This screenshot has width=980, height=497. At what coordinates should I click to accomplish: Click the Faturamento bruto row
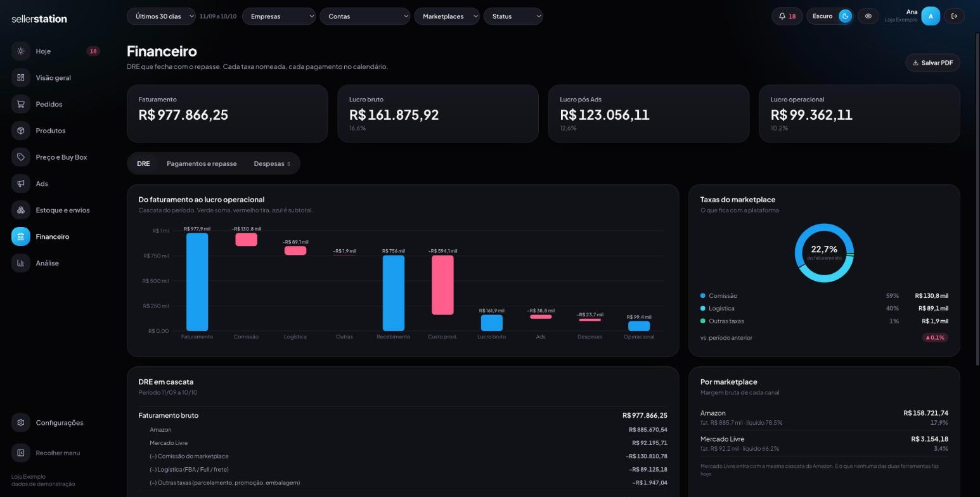click(403, 416)
